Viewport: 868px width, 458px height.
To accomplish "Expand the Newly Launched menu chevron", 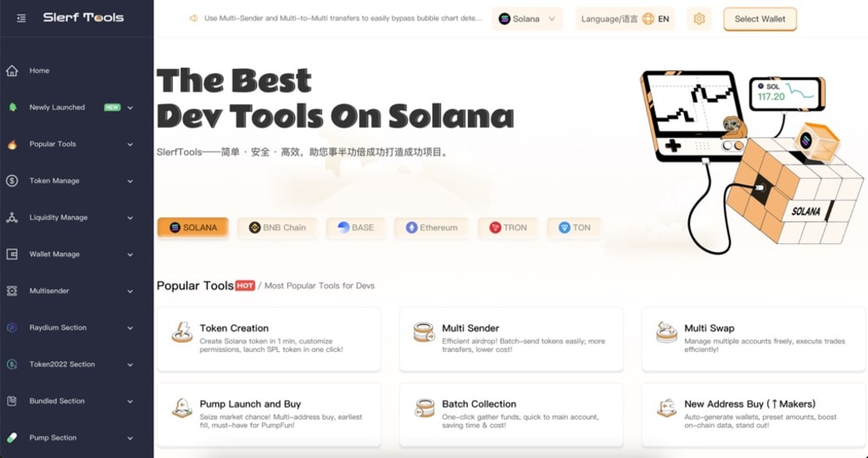I will pos(130,108).
